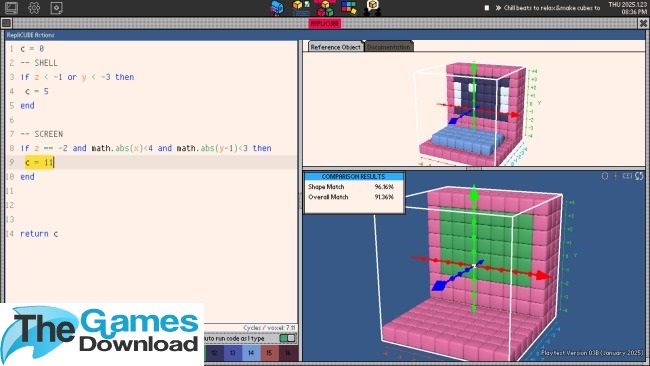Click the 'end' keyword on line 10
Screen dimensions: 650x366
(27, 177)
